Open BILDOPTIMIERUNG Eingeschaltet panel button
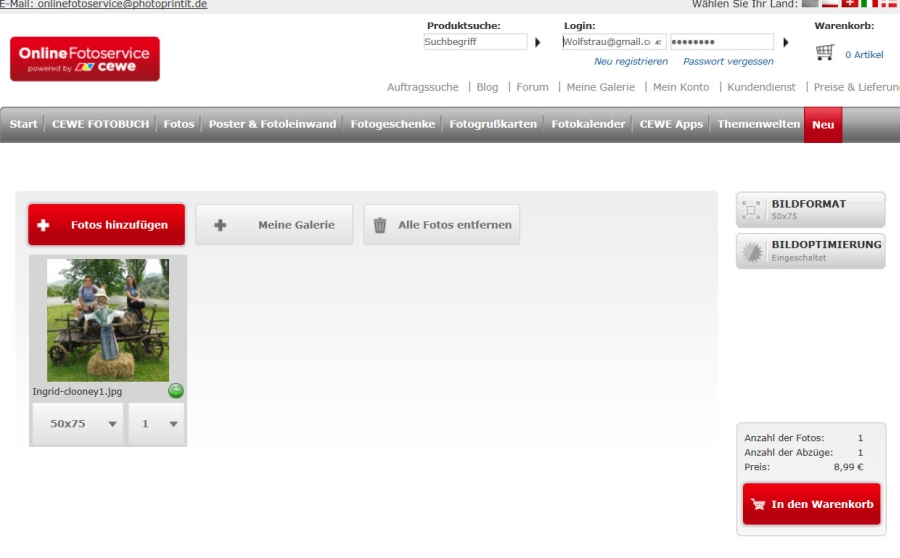 pos(810,251)
